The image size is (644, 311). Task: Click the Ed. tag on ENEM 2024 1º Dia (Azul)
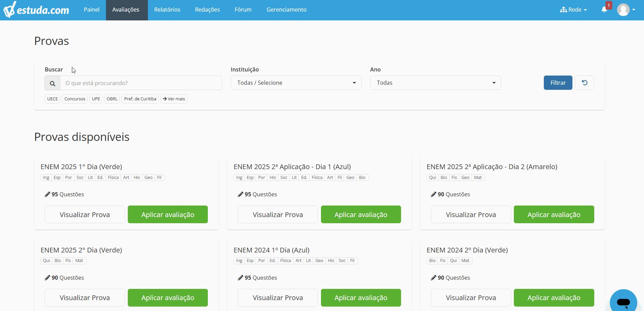coord(273,261)
